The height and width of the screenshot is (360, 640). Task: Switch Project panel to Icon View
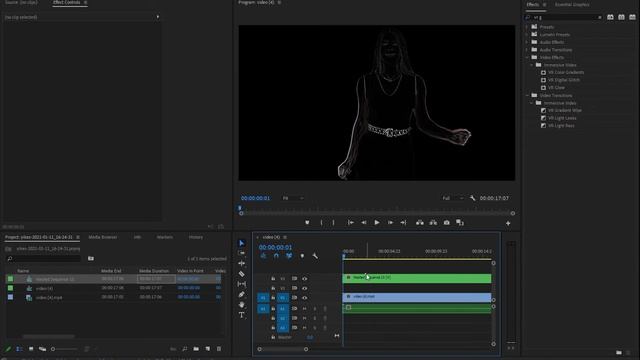31,349
